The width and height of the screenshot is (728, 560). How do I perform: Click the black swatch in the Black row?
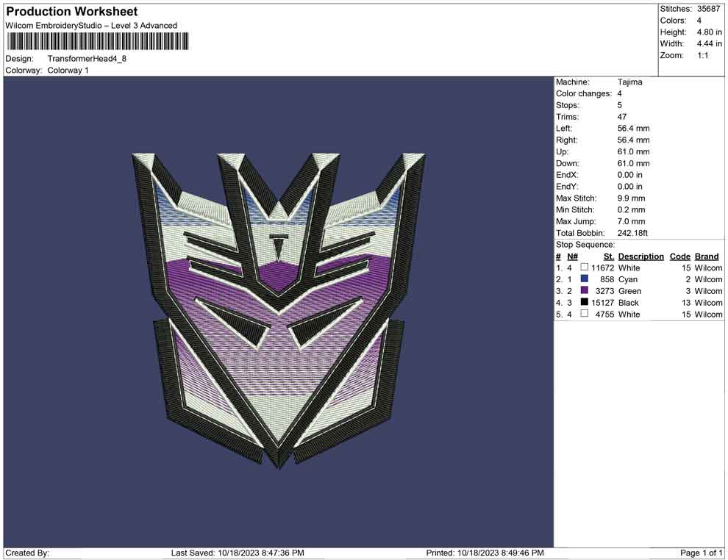pyautogui.click(x=585, y=302)
